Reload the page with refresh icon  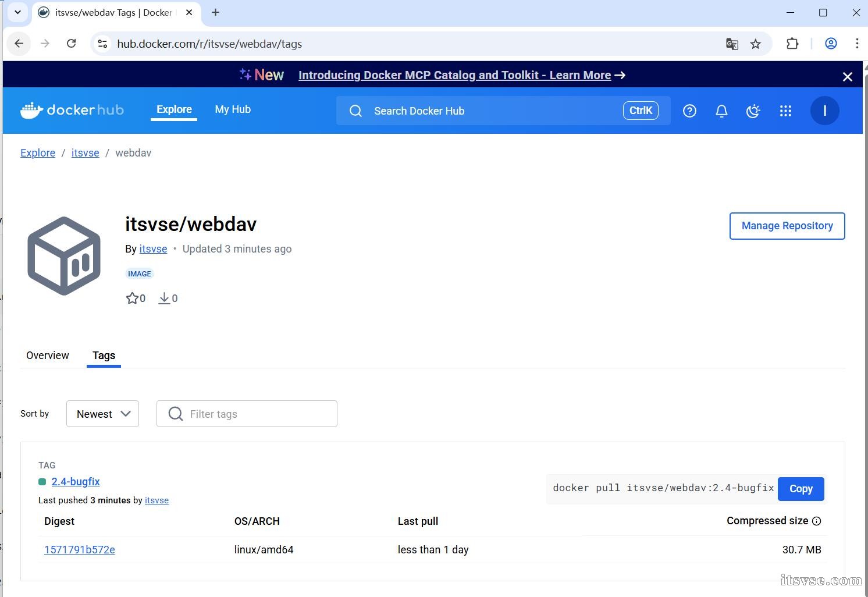[x=71, y=44]
